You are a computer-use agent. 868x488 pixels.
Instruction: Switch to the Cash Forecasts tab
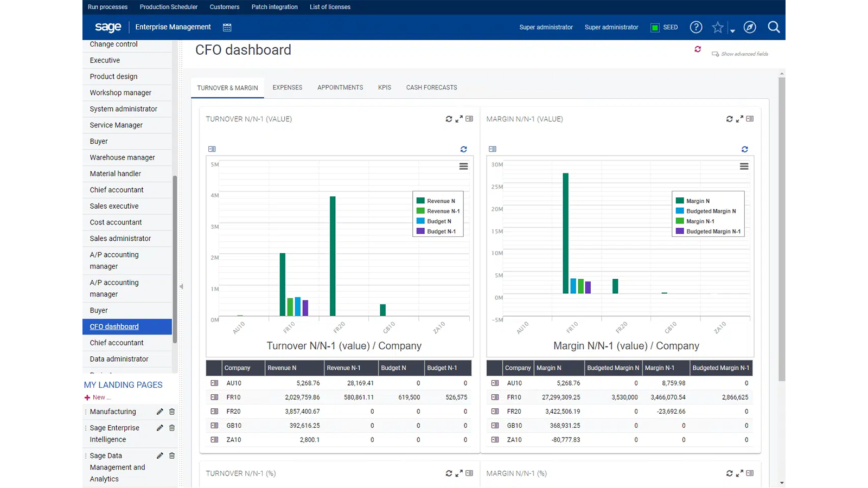pos(431,87)
